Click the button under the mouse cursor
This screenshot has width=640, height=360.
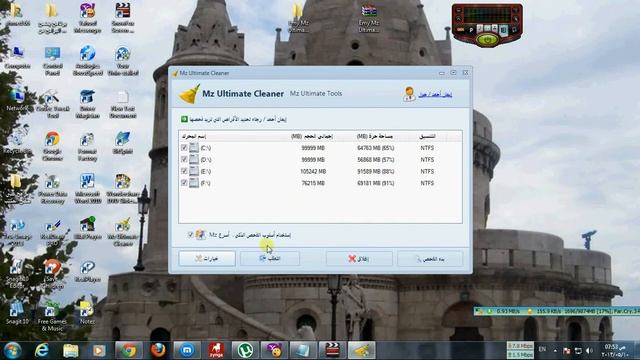click(270, 258)
